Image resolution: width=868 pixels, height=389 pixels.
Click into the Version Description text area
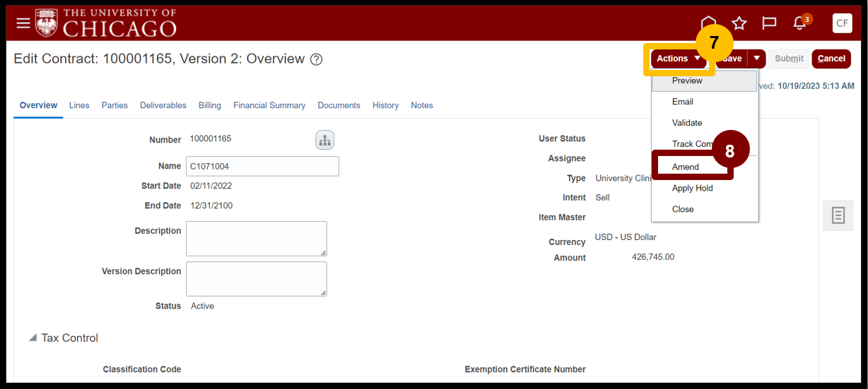(257, 279)
